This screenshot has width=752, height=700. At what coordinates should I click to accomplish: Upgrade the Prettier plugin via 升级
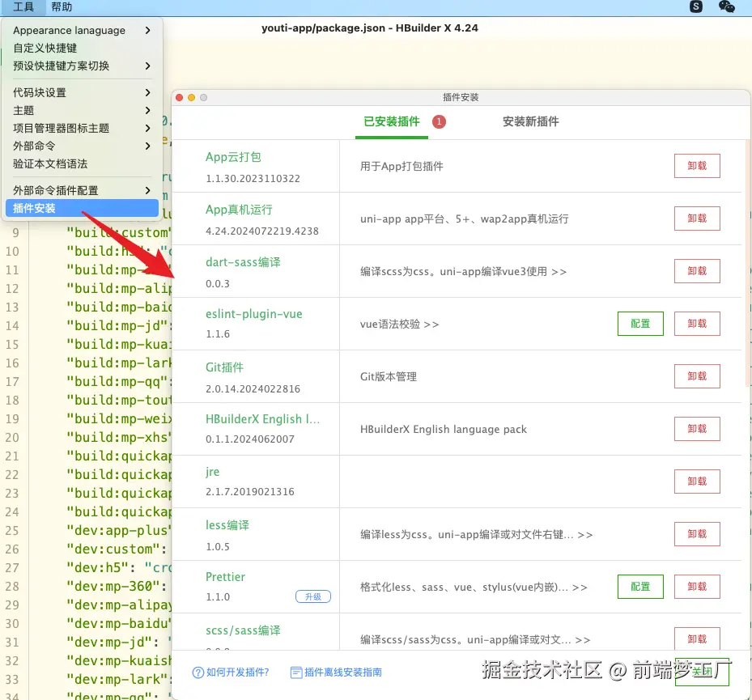tap(313, 596)
